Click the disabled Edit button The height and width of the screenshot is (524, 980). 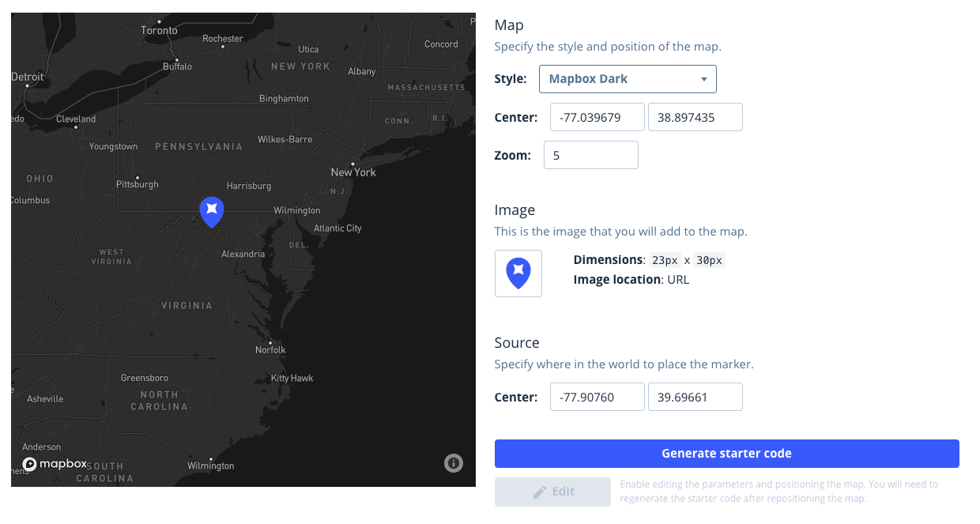coord(552,492)
